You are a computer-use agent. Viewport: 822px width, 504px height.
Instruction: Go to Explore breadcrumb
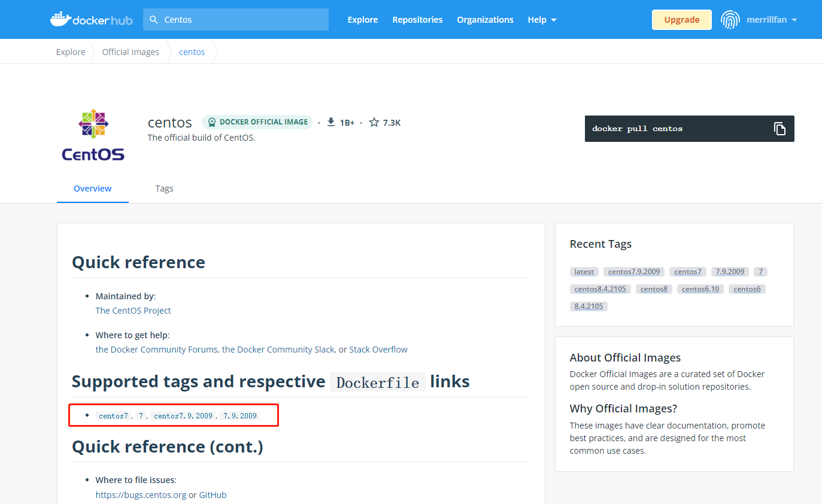(71, 52)
